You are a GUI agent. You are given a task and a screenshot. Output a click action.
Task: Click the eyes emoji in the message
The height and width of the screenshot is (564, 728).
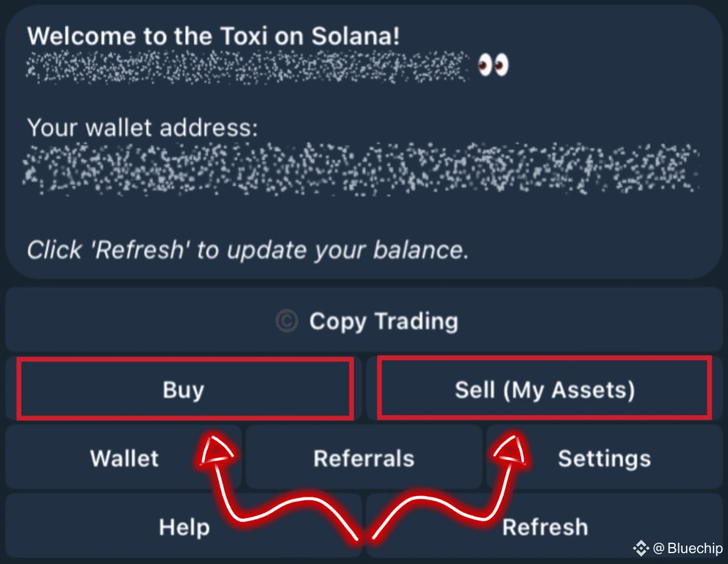493,64
